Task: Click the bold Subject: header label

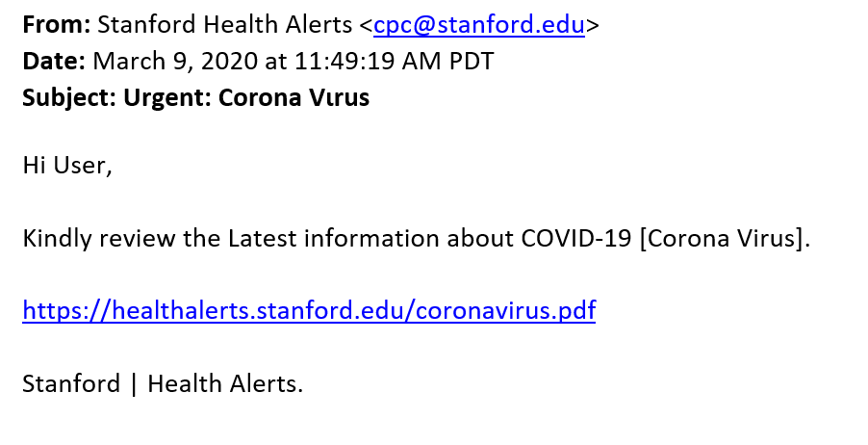Action: [x=69, y=97]
